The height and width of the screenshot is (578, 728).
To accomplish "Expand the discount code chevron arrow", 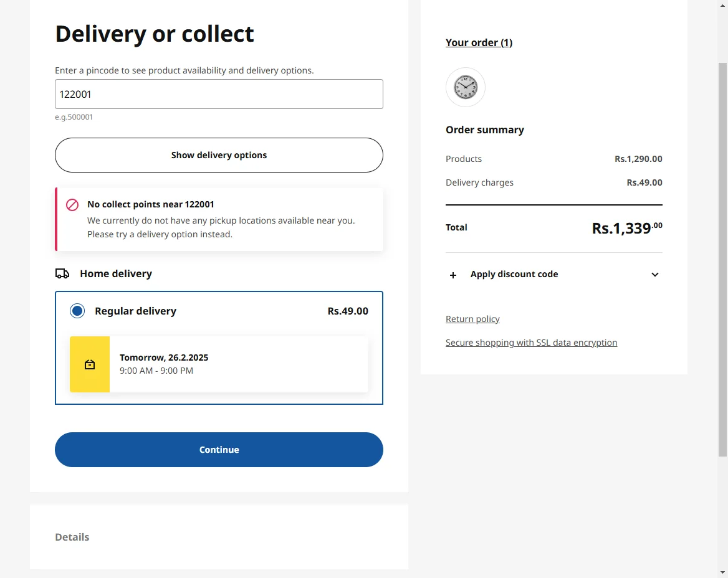I will (654, 275).
